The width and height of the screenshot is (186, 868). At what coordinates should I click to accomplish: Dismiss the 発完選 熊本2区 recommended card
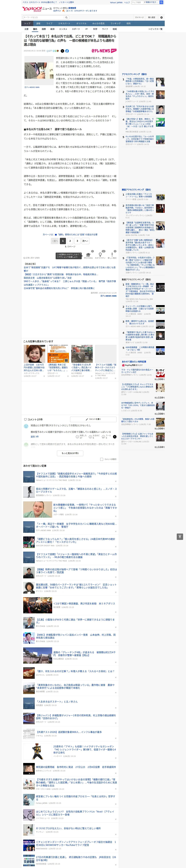pyautogui.click(x=68, y=376)
